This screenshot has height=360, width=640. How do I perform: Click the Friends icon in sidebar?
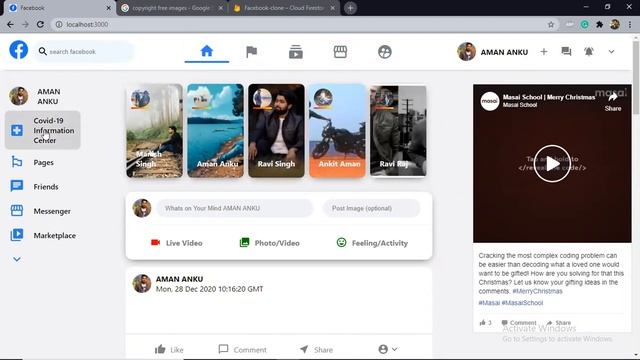coord(17,186)
